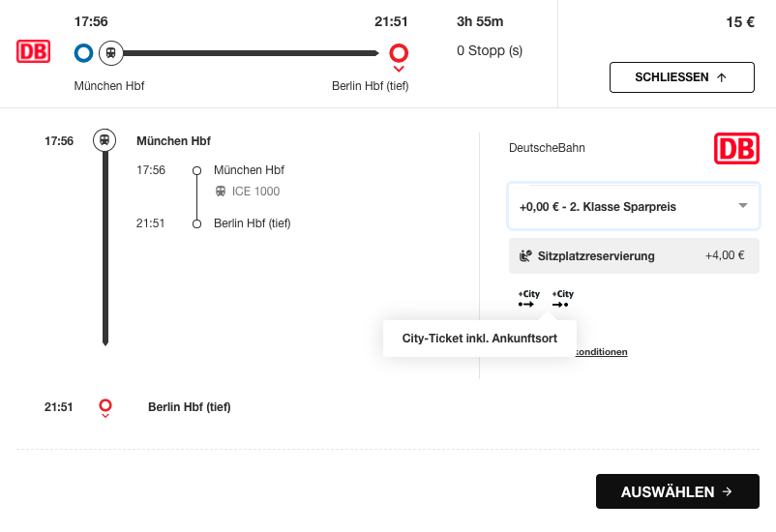The height and width of the screenshot is (532, 776).
Task: Collapse details with the Schliessen button
Action: point(681,77)
